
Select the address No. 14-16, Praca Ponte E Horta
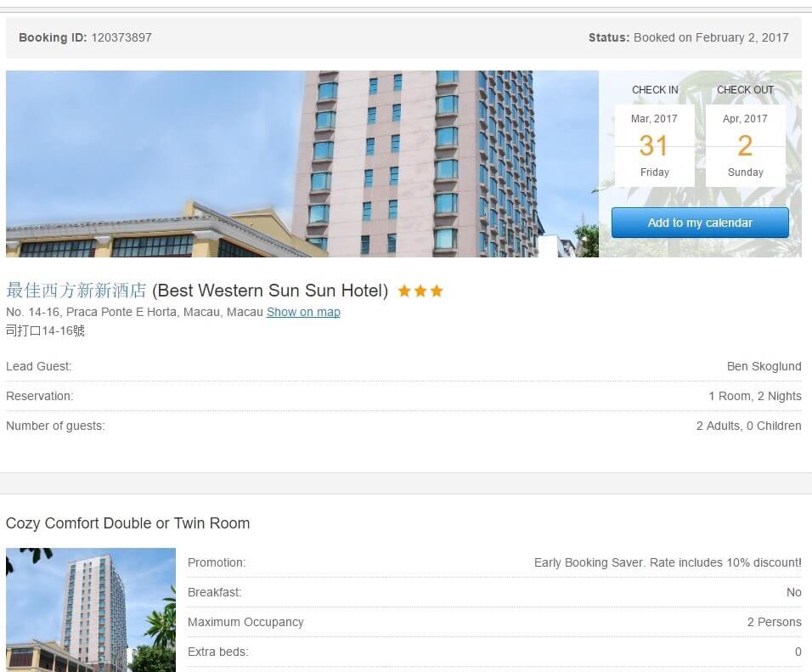coord(135,312)
